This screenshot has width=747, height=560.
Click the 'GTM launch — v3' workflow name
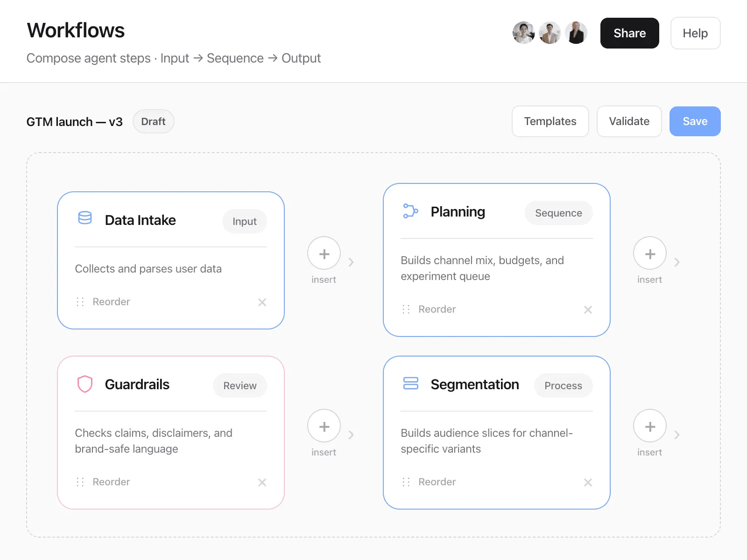coord(75,122)
